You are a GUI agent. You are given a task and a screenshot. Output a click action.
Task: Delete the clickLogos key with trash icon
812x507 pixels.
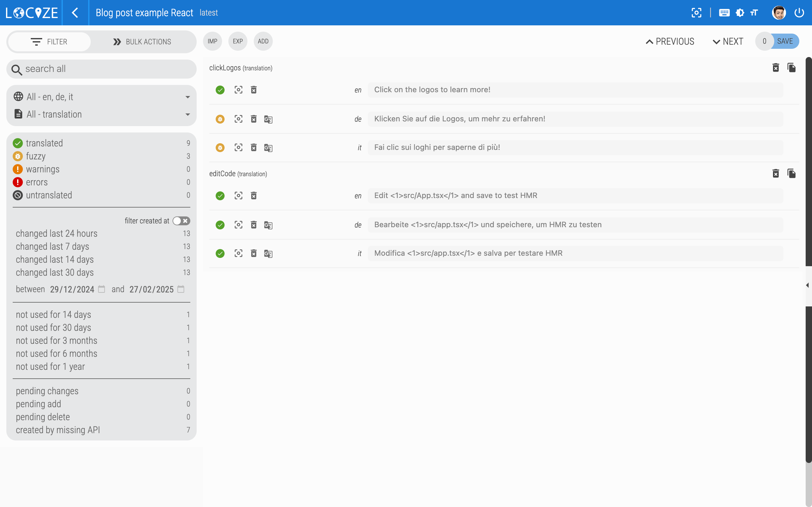point(776,68)
